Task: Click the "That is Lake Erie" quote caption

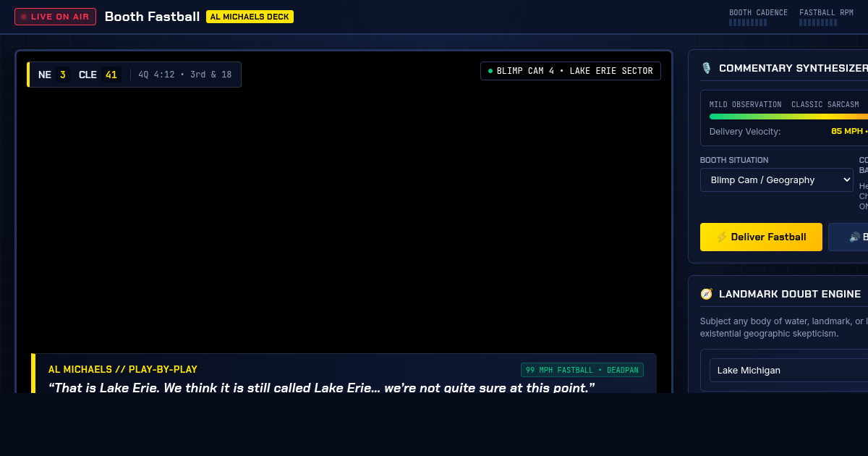Action: click(321, 388)
